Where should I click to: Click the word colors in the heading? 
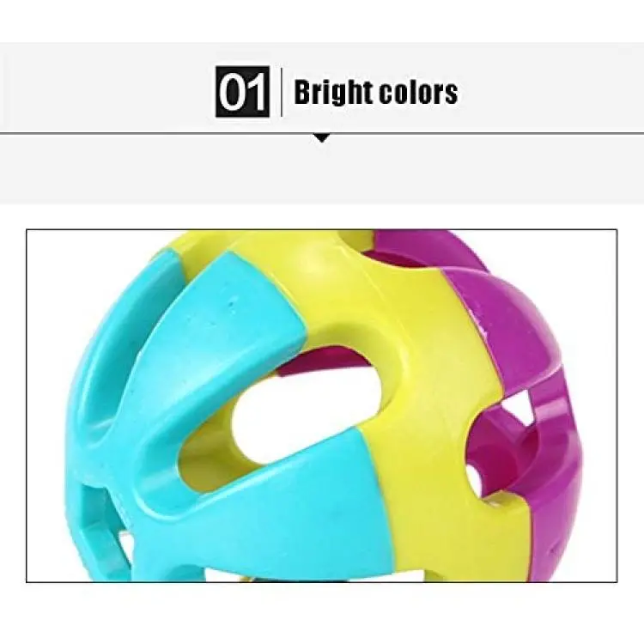417,93
